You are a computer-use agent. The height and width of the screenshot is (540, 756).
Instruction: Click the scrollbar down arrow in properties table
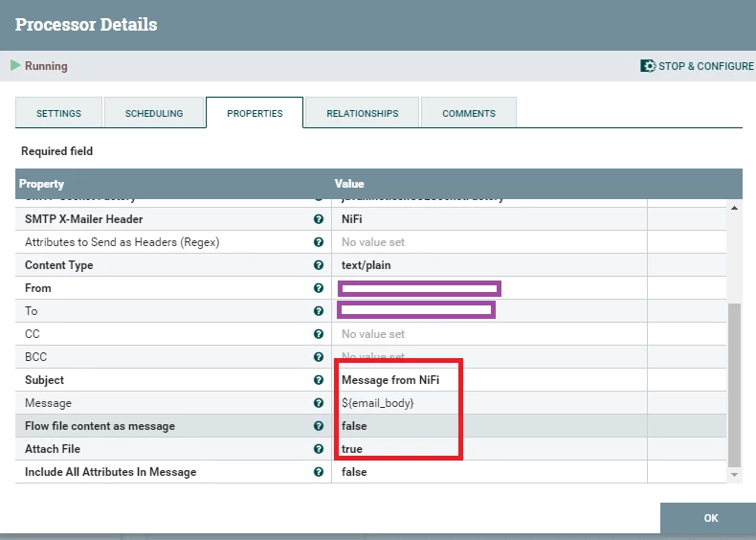coord(734,475)
